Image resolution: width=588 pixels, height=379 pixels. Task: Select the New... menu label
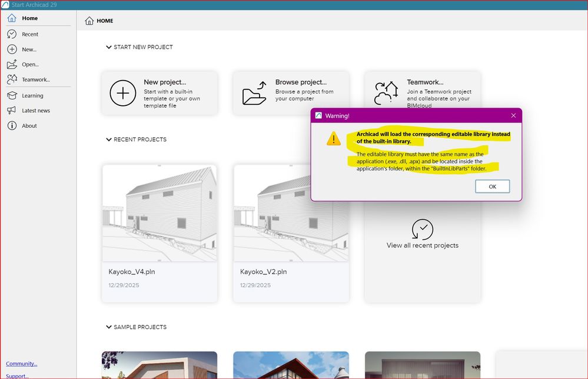coord(29,49)
